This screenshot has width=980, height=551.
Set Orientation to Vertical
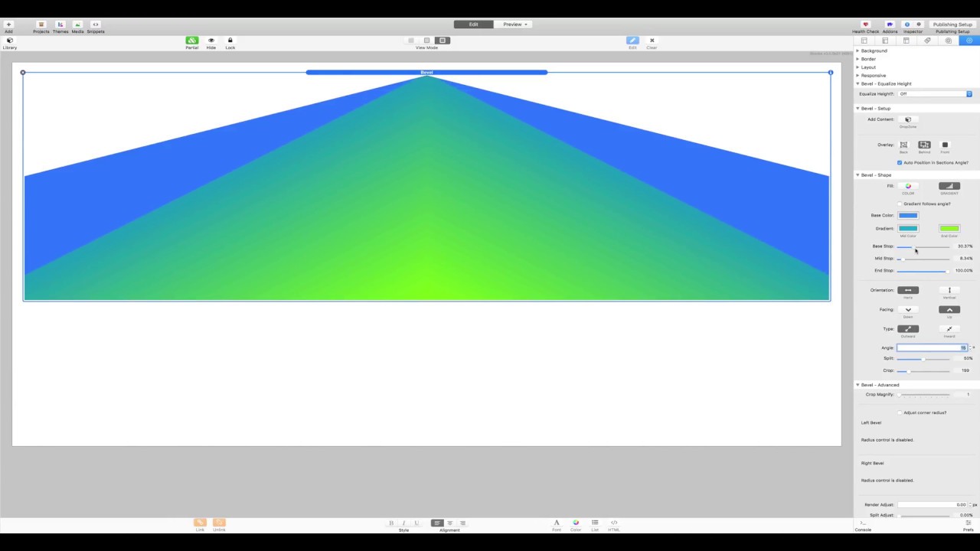[949, 290]
